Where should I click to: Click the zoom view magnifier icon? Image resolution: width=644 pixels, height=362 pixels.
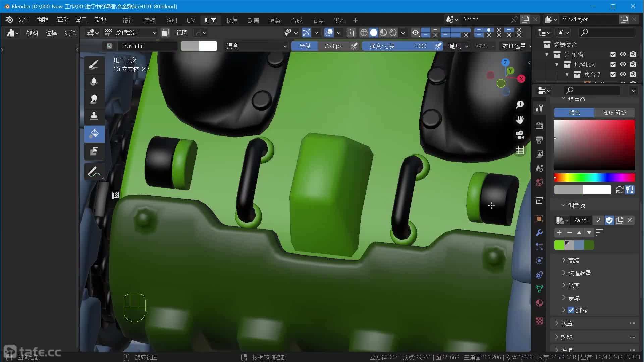pos(520,105)
